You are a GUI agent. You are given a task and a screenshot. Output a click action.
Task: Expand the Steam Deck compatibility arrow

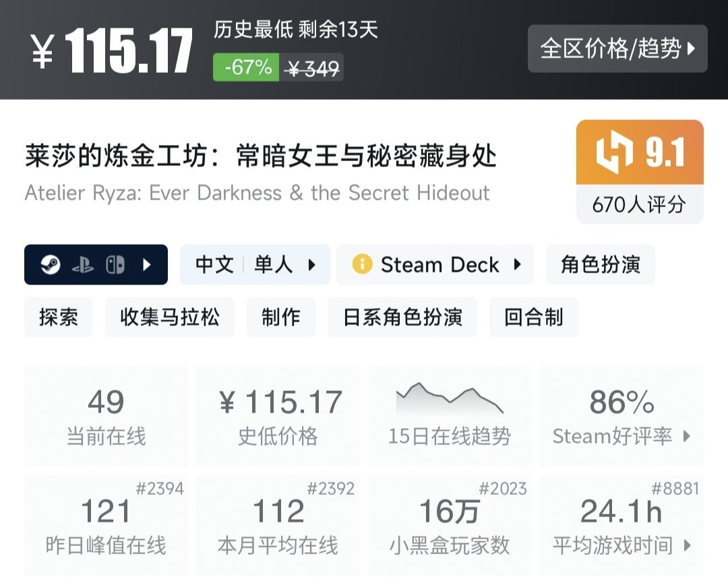[x=517, y=265]
